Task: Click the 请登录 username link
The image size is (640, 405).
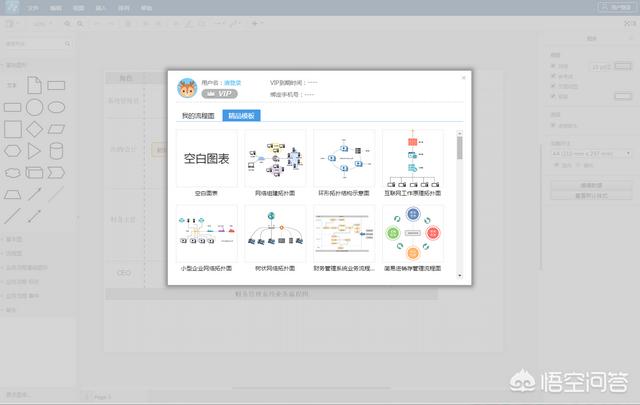Action: tap(233, 83)
